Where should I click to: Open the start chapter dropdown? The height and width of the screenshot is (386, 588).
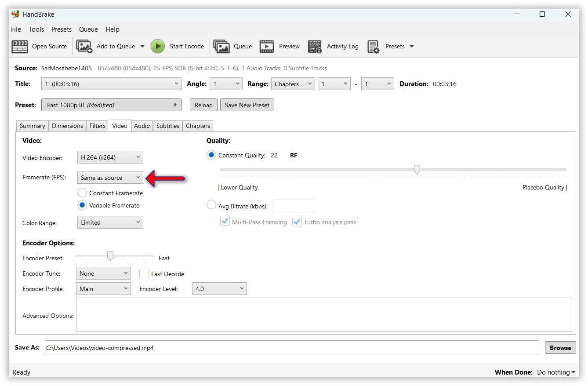[x=334, y=84]
